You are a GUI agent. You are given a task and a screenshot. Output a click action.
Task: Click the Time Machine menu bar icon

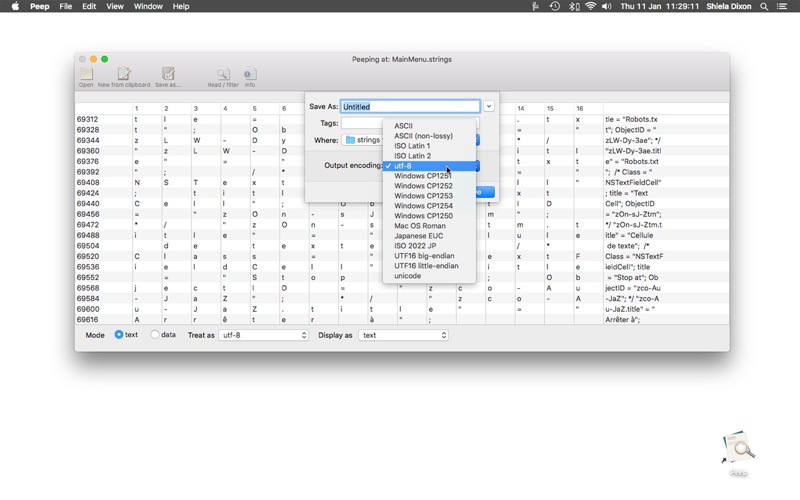coord(555,6)
